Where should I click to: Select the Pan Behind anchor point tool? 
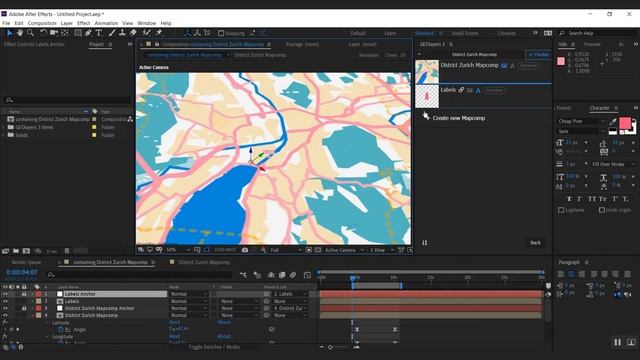pos(64,33)
